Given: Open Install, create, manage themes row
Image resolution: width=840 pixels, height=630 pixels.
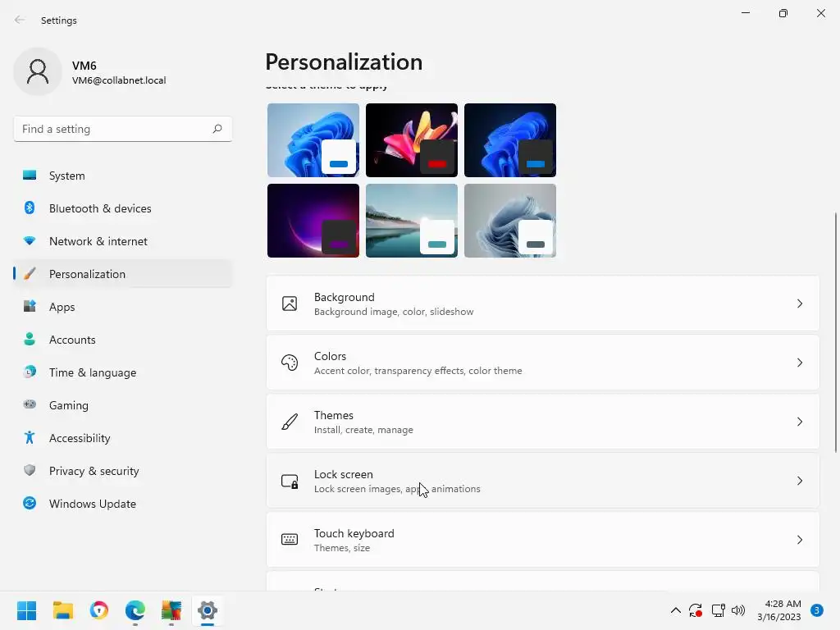Looking at the screenshot, I should point(543,422).
